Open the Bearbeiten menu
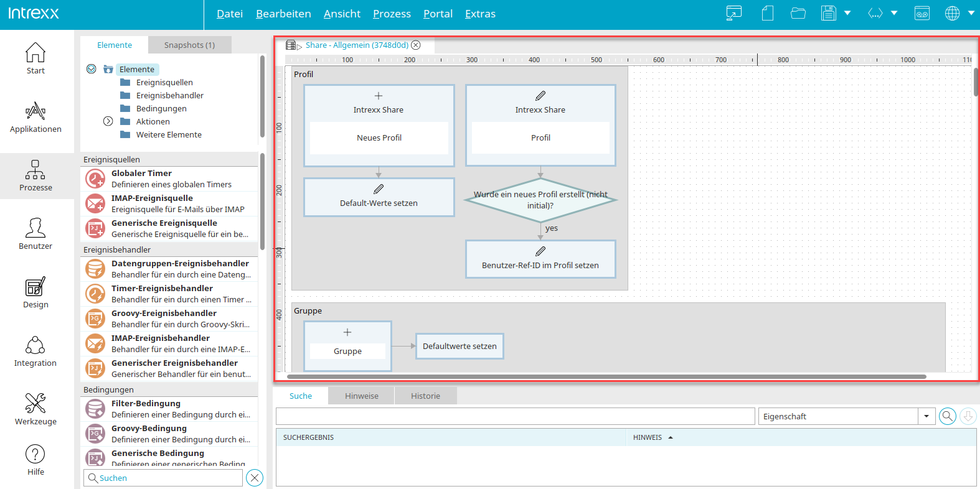Viewport: 980px width, 489px height. [283, 14]
